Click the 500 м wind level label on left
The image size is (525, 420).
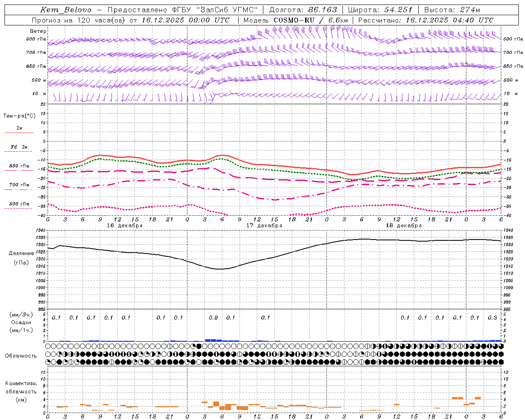(39, 80)
